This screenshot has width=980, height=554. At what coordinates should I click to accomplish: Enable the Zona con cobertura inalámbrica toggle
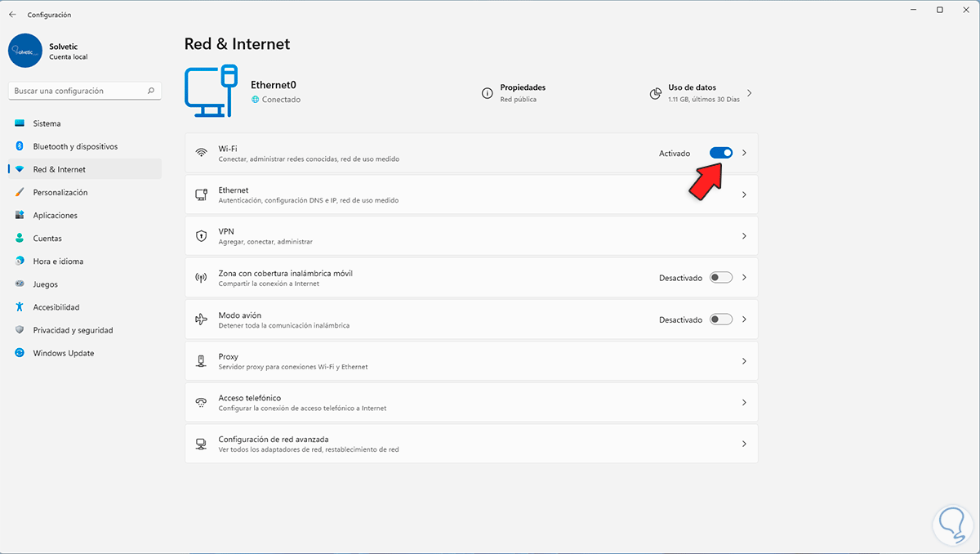click(721, 278)
